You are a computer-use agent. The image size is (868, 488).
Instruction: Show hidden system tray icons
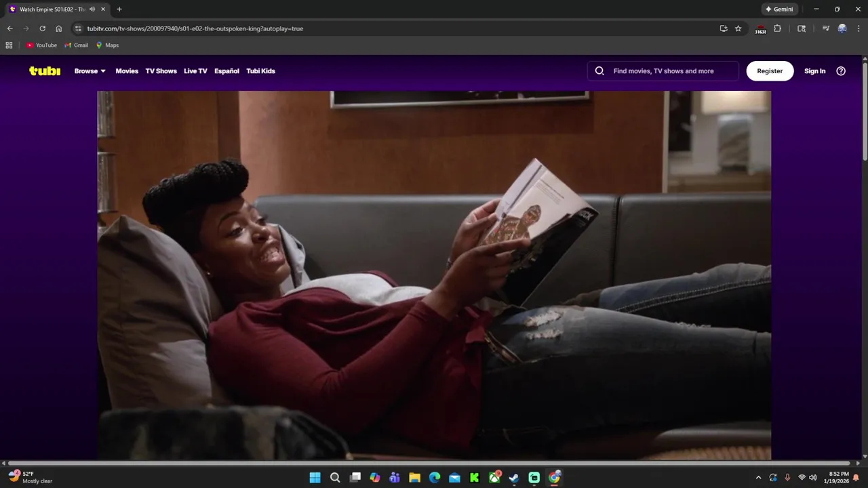[x=758, y=478]
